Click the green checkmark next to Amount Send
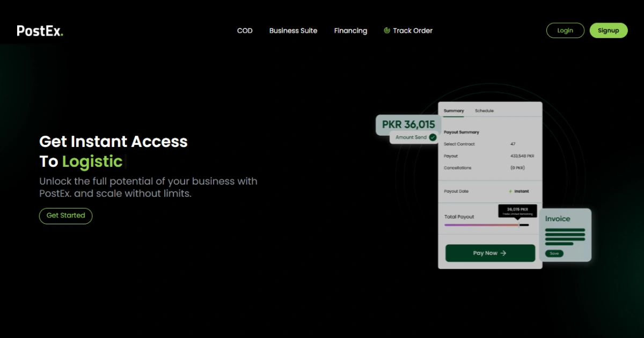 click(433, 137)
